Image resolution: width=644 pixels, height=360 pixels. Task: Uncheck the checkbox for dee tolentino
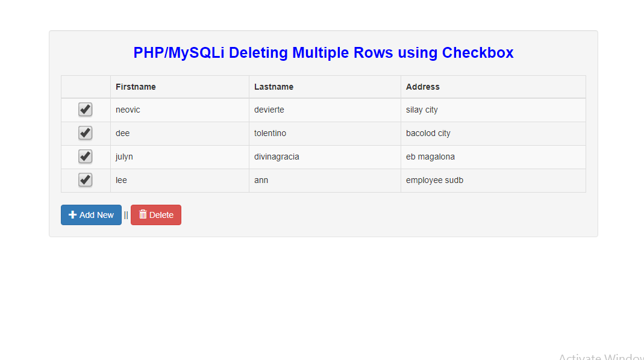coord(85,133)
